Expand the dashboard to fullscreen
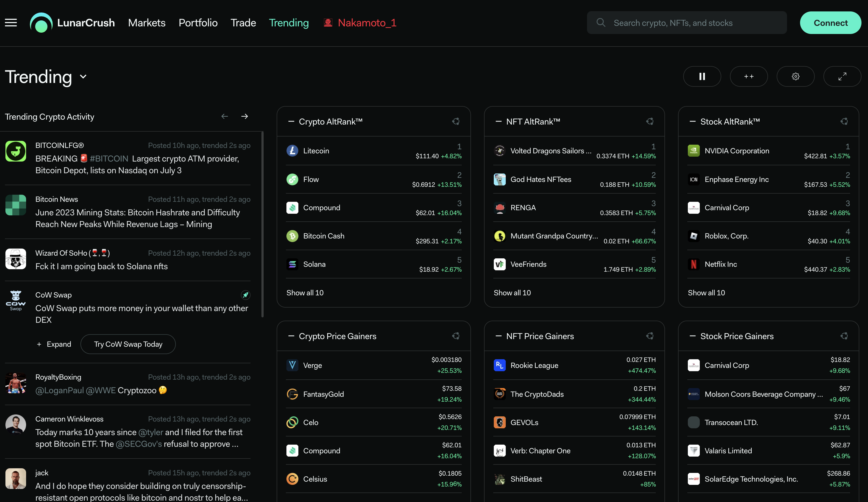This screenshot has width=868, height=502. point(842,76)
